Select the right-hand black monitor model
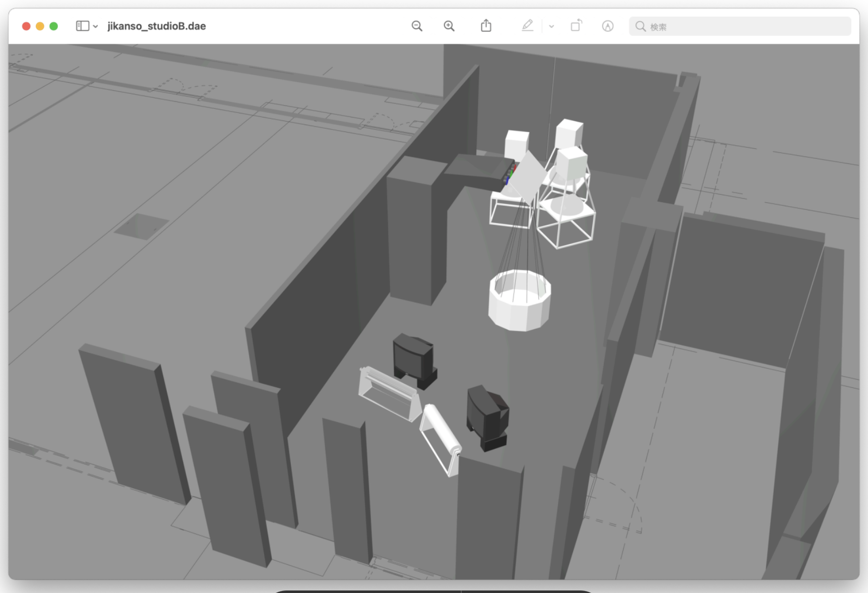 (x=487, y=416)
